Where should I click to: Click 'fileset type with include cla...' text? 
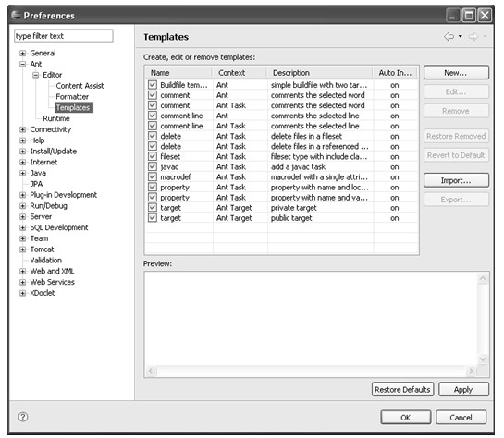(x=319, y=156)
